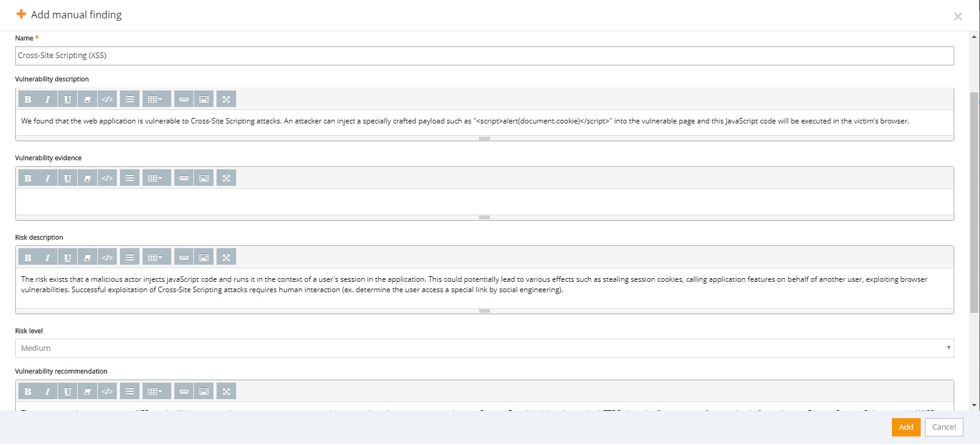The height and width of the screenshot is (445, 980).
Task: Insert image in Risk description editor
Action: [204, 257]
